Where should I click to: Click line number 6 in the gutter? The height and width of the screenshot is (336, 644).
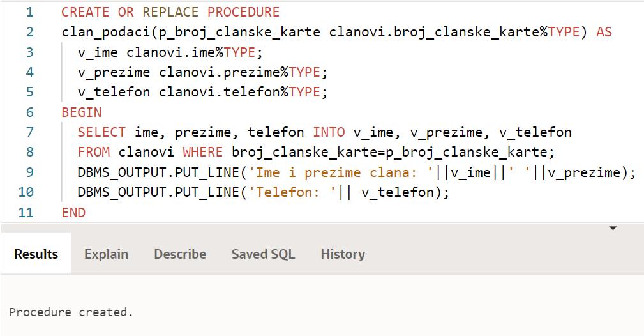click(29, 112)
